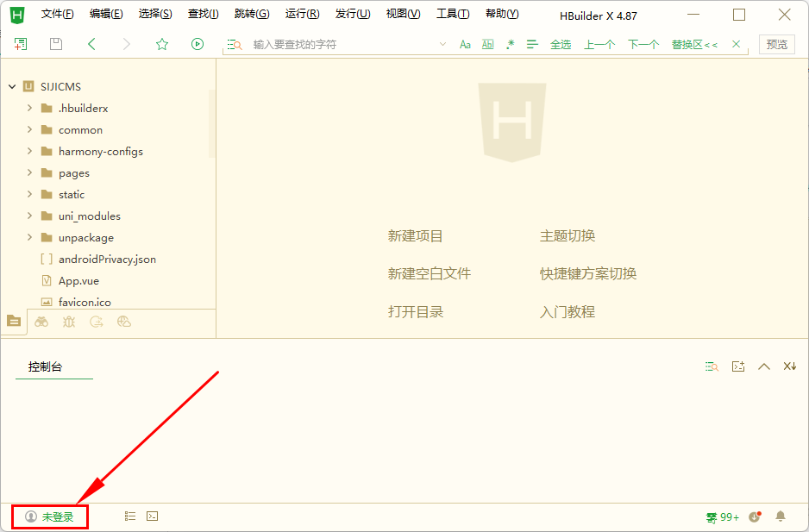This screenshot has height=532, width=809.
Task: Click 新建空白文件 link
Action: point(430,273)
